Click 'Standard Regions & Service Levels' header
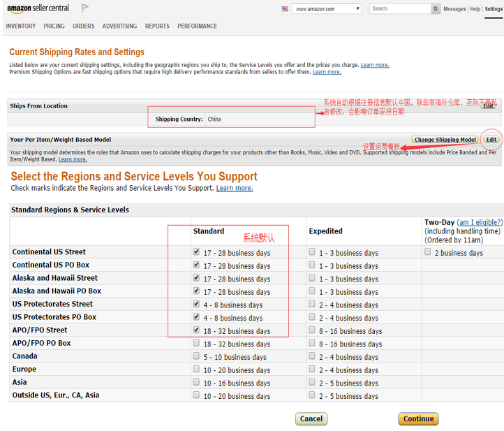This screenshot has width=504, height=431. click(x=70, y=210)
